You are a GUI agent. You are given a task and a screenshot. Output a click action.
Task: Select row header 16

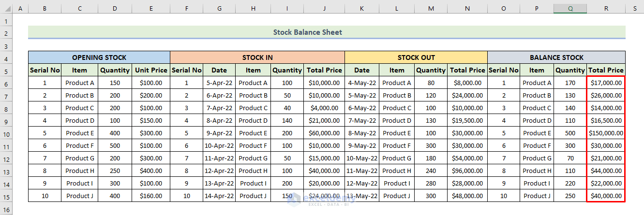click(x=6, y=208)
